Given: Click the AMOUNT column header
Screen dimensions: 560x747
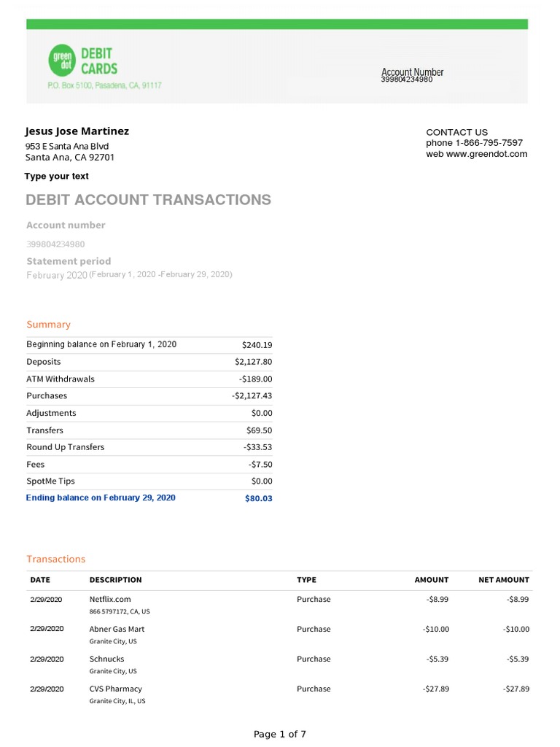Looking at the screenshot, I should click(432, 580).
